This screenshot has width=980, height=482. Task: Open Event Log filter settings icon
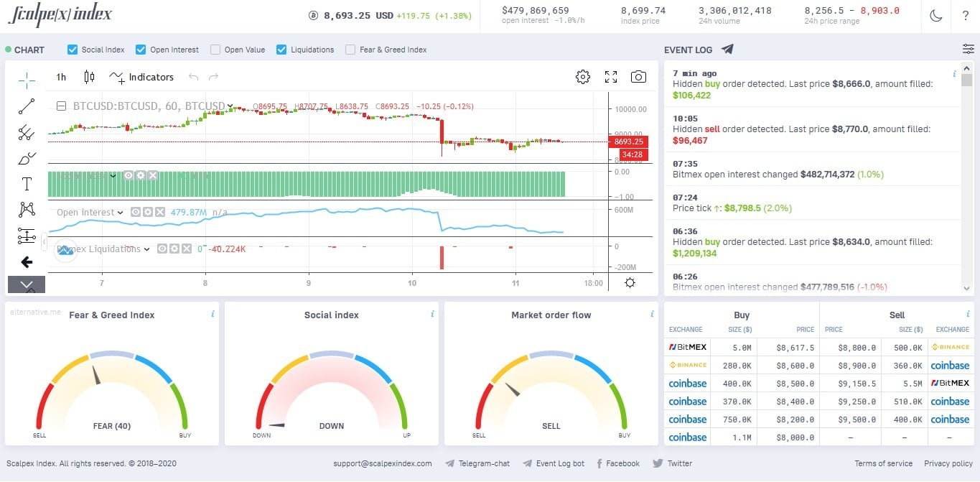[x=969, y=49]
